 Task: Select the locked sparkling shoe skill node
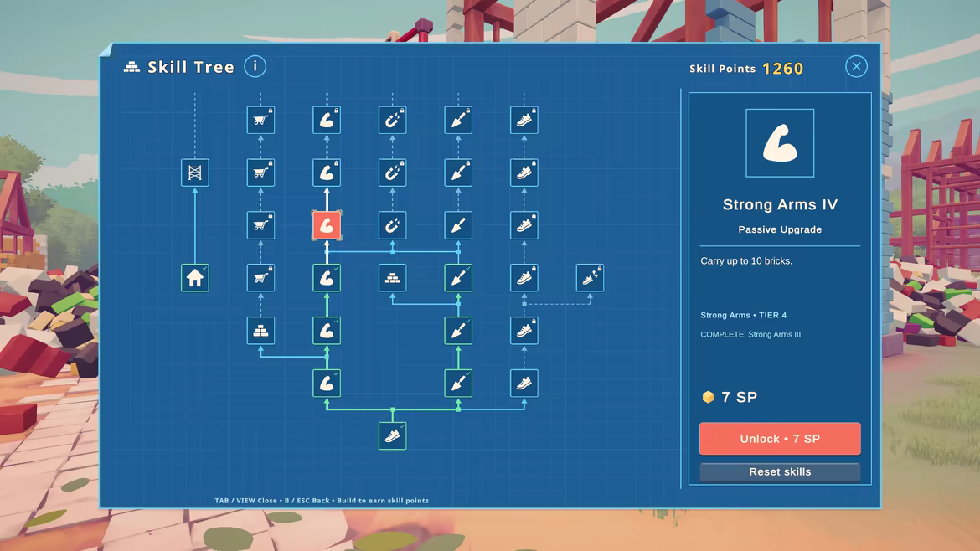pyautogui.click(x=590, y=278)
